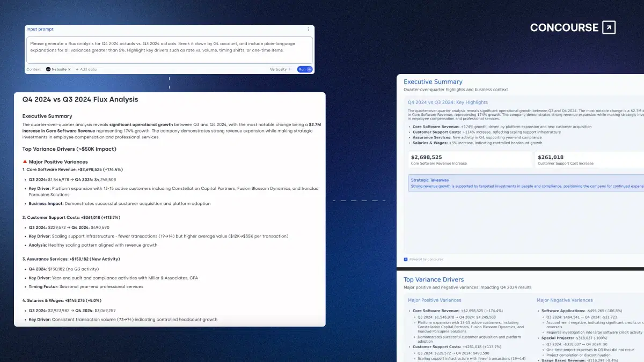644x362 pixels.
Task: Click the 'Major Negative Variances' column heading
Action: 565,300
